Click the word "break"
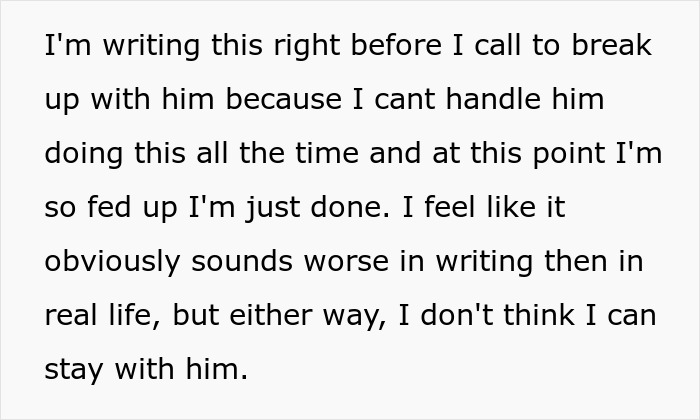The height and width of the screenshot is (420, 700). tap(612, 47)
